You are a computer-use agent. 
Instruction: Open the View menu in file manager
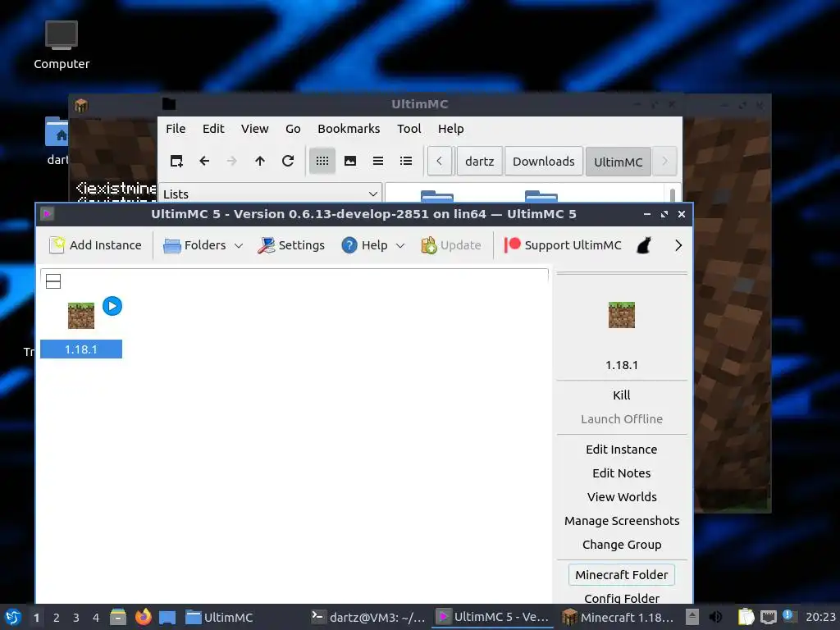254,129
